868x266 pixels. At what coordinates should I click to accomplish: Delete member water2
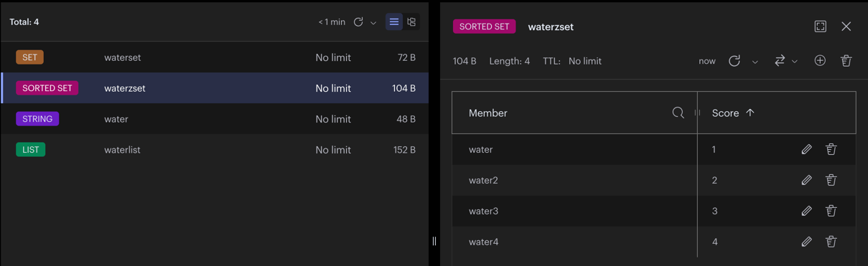tap(831, 180)
